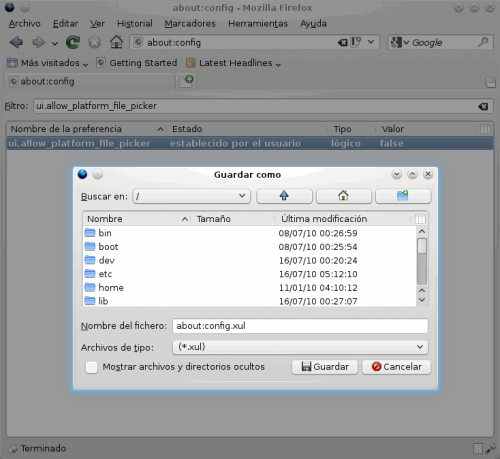Click the stop loading icon

[95, 43]
